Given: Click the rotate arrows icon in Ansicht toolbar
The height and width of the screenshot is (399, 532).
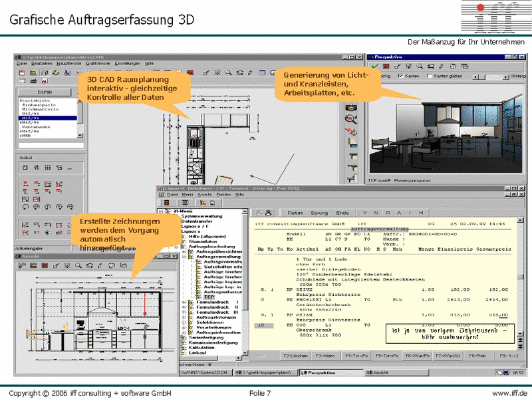Looking at the screenshot, I should [x=90, y=265].
